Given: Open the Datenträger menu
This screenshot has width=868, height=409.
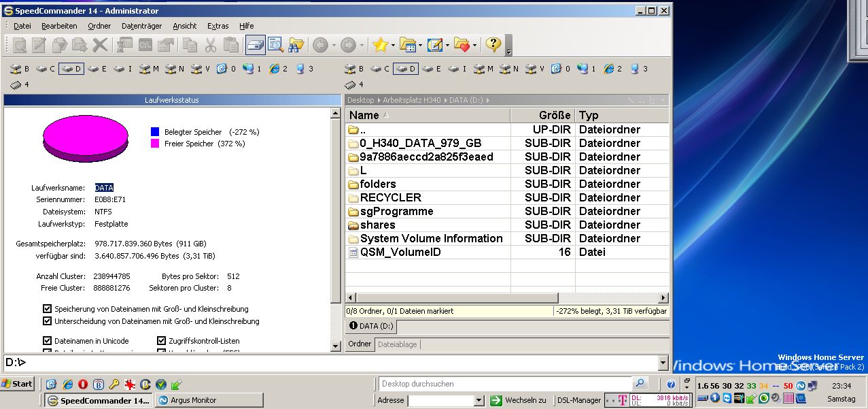Looking at the screenshot, I should (x=141, y=26).
